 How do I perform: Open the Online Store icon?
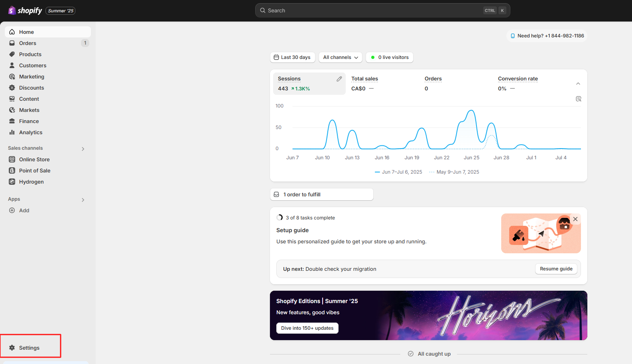12,159
